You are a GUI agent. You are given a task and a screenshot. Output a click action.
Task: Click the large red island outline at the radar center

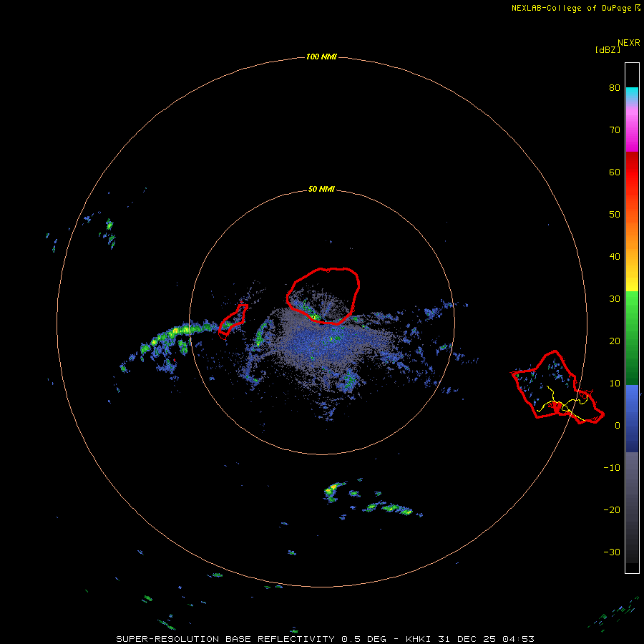[323, 296]
